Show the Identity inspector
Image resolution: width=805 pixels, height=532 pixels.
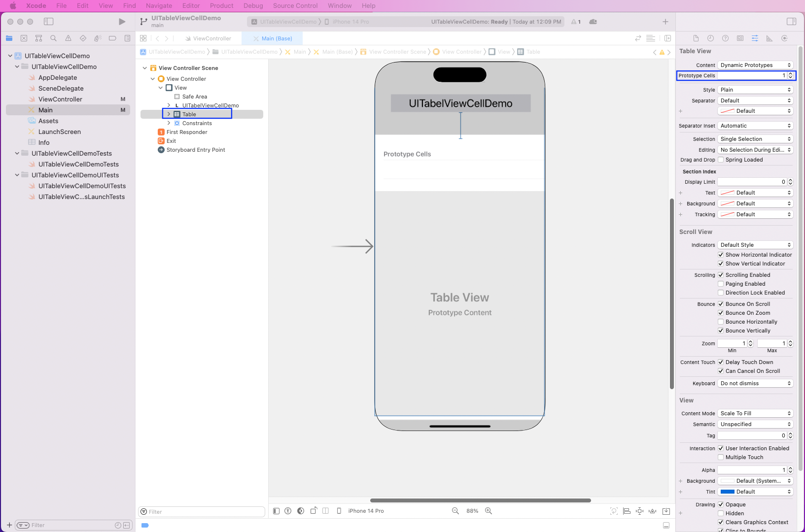740,38
